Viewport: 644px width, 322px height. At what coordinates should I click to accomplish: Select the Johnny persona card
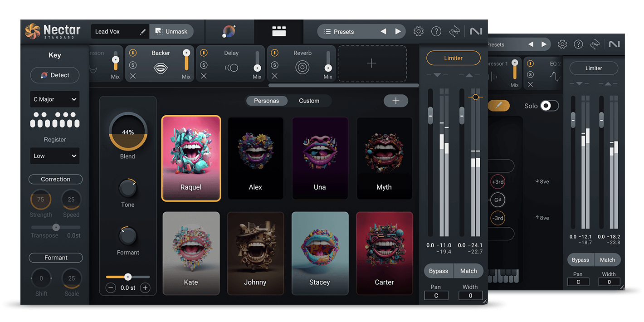point(255,254)
